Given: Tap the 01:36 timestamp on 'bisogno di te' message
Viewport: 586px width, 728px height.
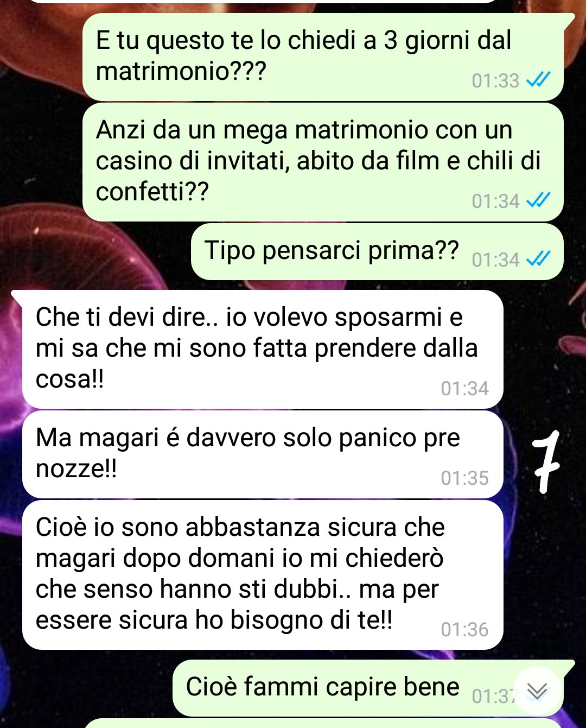Looking at the screenshot, I should click(464, 629).
